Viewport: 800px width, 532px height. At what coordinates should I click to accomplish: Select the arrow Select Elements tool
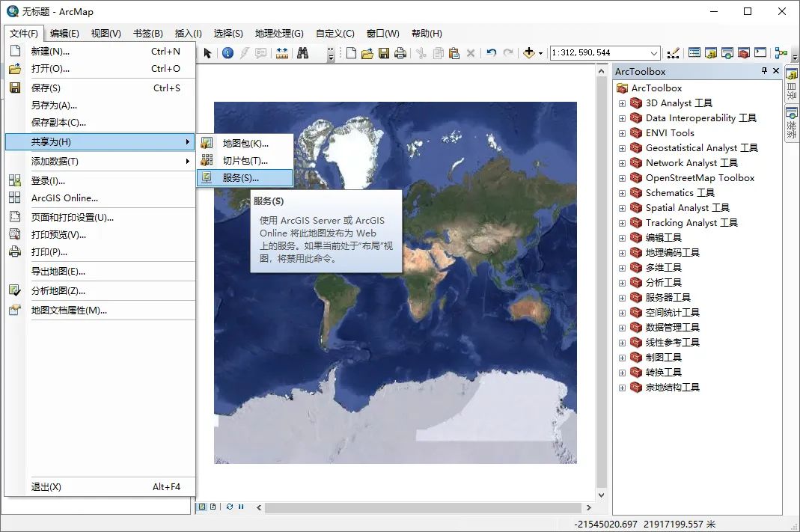(x=207, y=53)
